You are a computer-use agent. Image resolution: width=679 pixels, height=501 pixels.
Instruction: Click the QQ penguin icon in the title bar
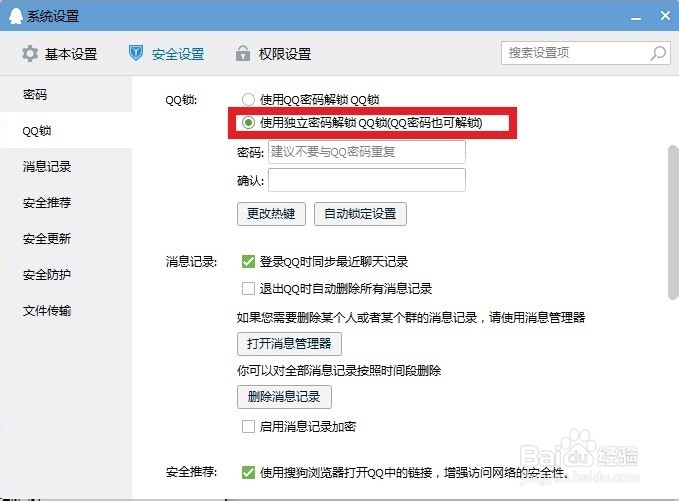(16, 16)
